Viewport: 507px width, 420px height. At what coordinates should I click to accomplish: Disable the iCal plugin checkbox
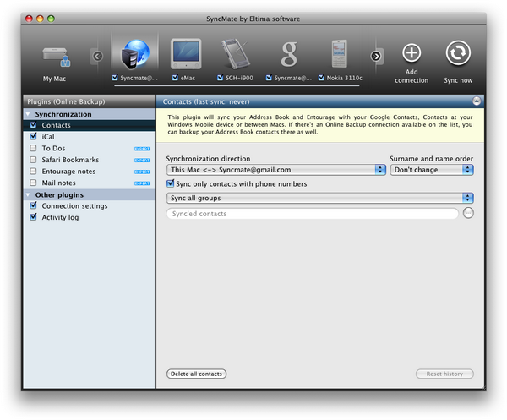[x=33, y=136]
